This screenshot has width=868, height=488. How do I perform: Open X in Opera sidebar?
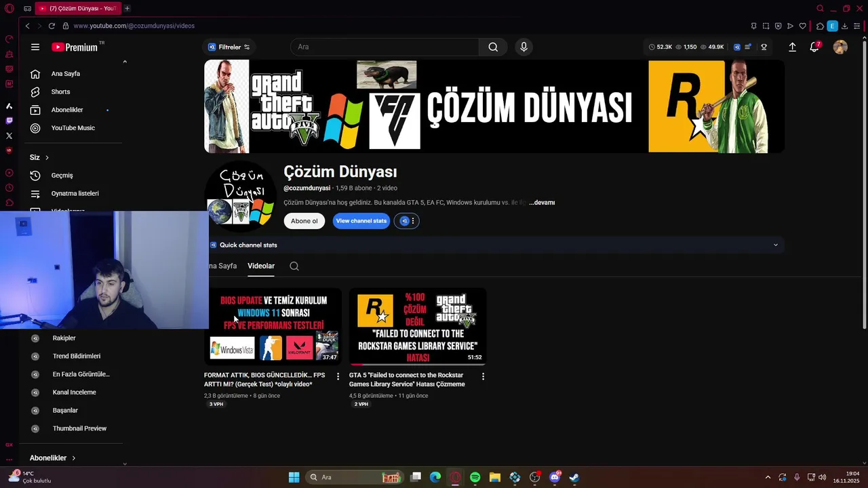tap(9, 136)
